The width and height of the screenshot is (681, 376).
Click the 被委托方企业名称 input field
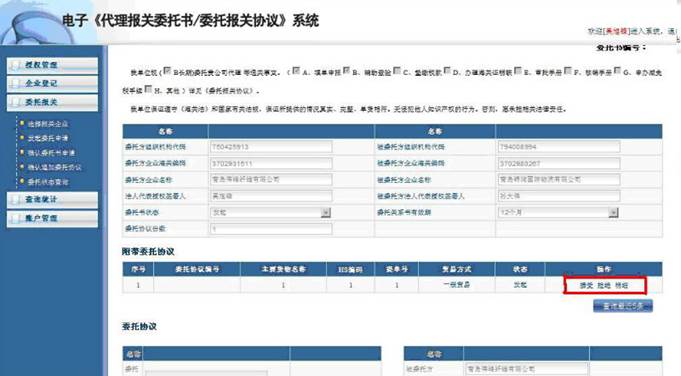click(x=559, y=179)
